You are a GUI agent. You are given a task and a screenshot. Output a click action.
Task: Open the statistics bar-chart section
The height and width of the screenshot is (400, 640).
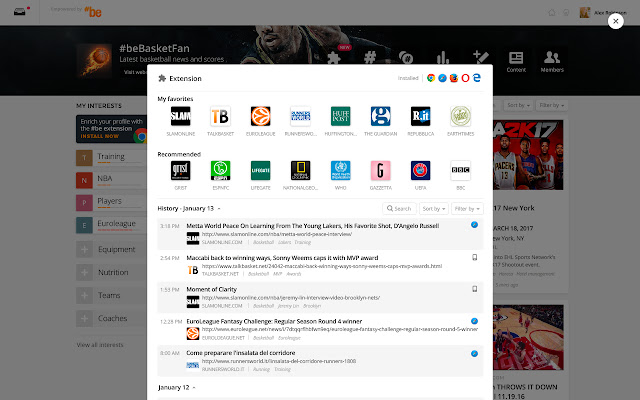[442, 58]
